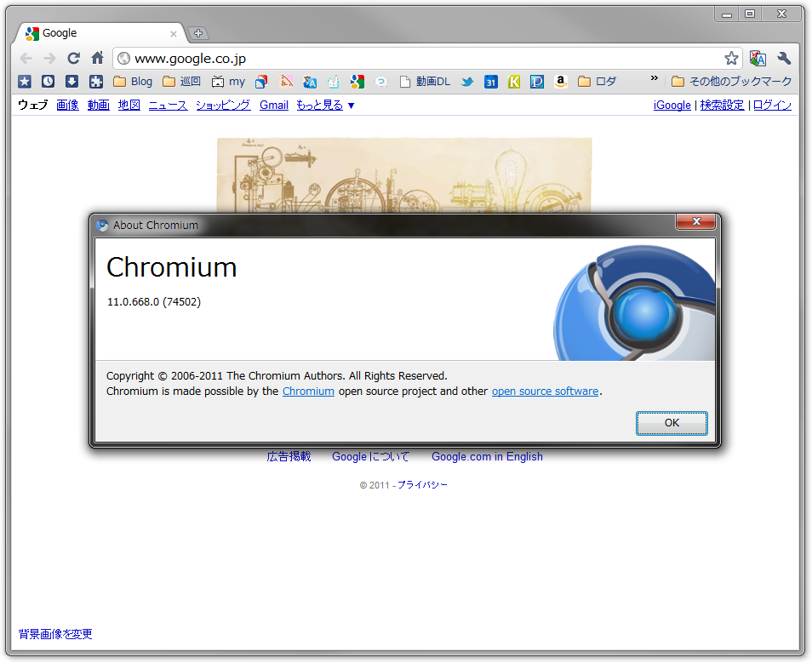
Task: Open the Google について link
Action: pos(371,456)
